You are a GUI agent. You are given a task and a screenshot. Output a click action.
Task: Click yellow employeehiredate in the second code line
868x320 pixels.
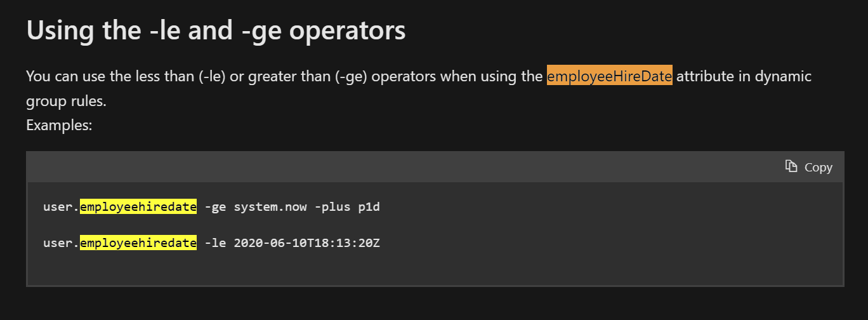pos(138,243)
